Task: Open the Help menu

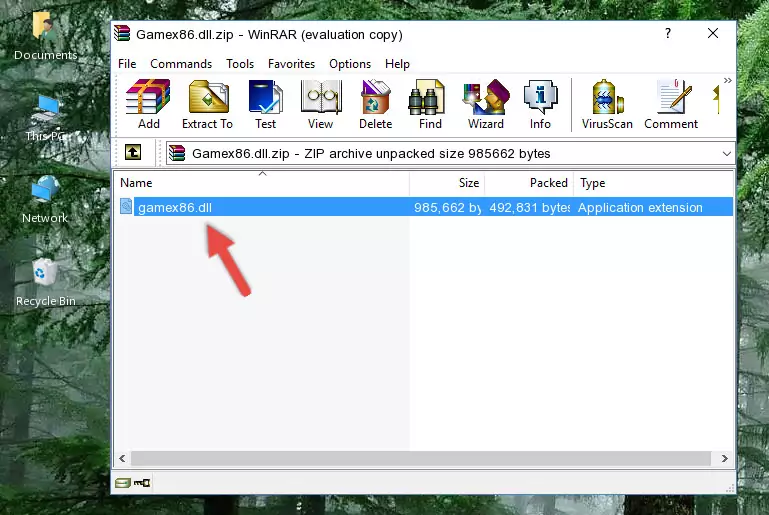Action: click(397, 64)
